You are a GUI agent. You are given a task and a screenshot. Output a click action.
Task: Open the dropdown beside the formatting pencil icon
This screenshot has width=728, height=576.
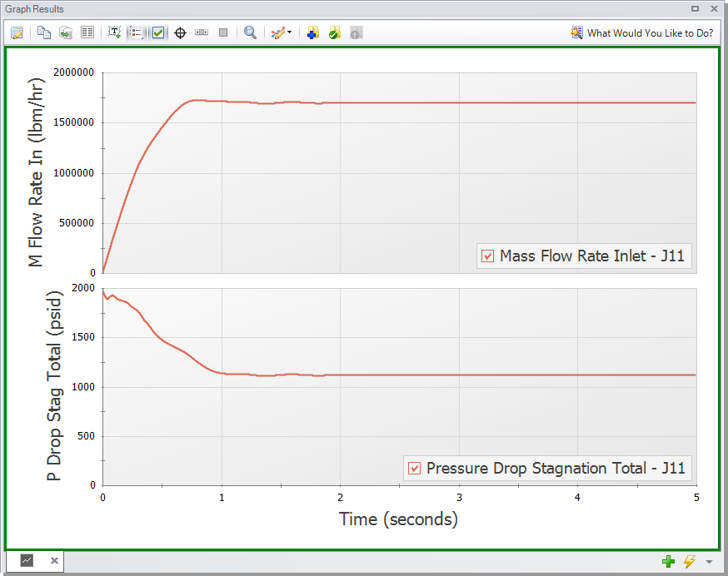pyautogui.click(x=291, y=32)
